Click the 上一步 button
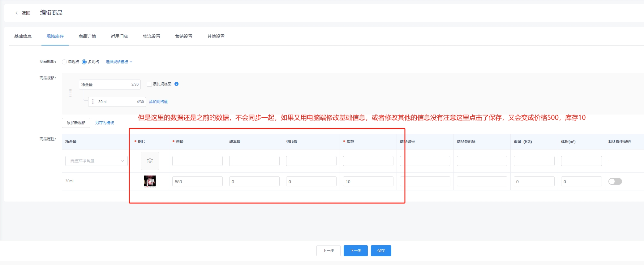The width and height of the screenshot is (644, 265). click(x=328, y=251)
